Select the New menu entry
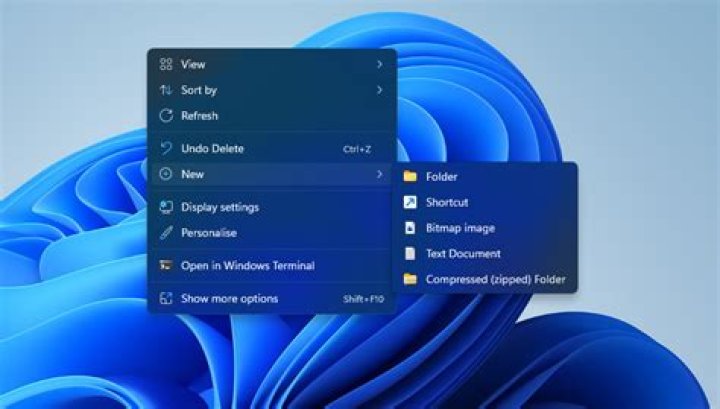The image size is (720, 409). (x=272, y=174)
